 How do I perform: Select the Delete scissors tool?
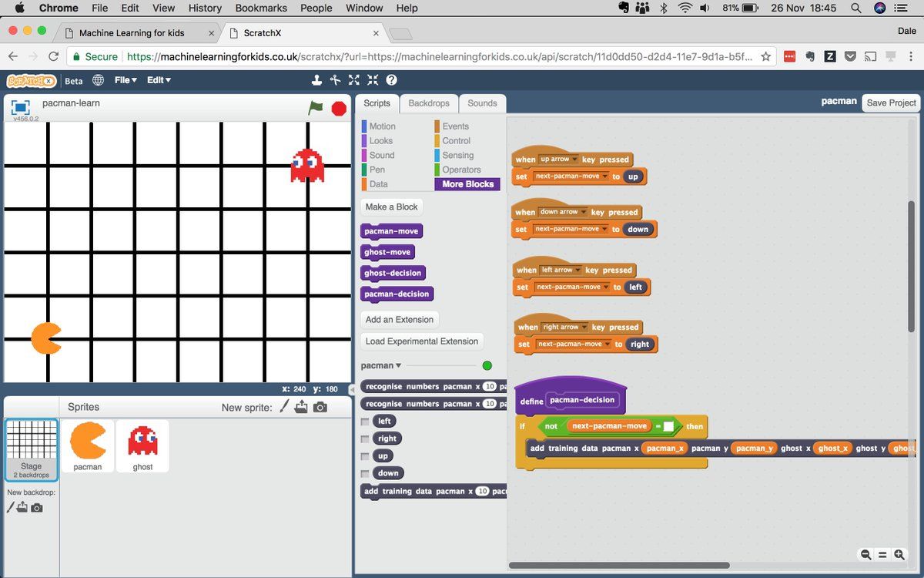(x=335, y=80)
